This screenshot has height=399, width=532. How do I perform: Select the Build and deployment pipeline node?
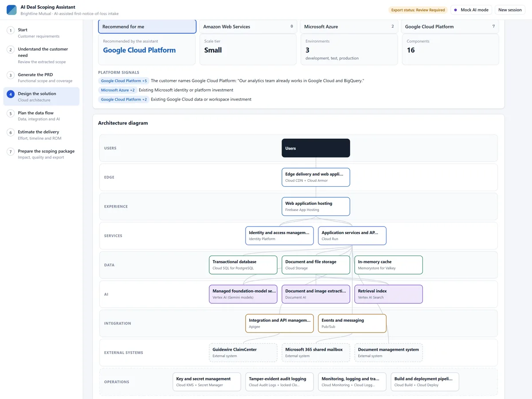point(425,382)
